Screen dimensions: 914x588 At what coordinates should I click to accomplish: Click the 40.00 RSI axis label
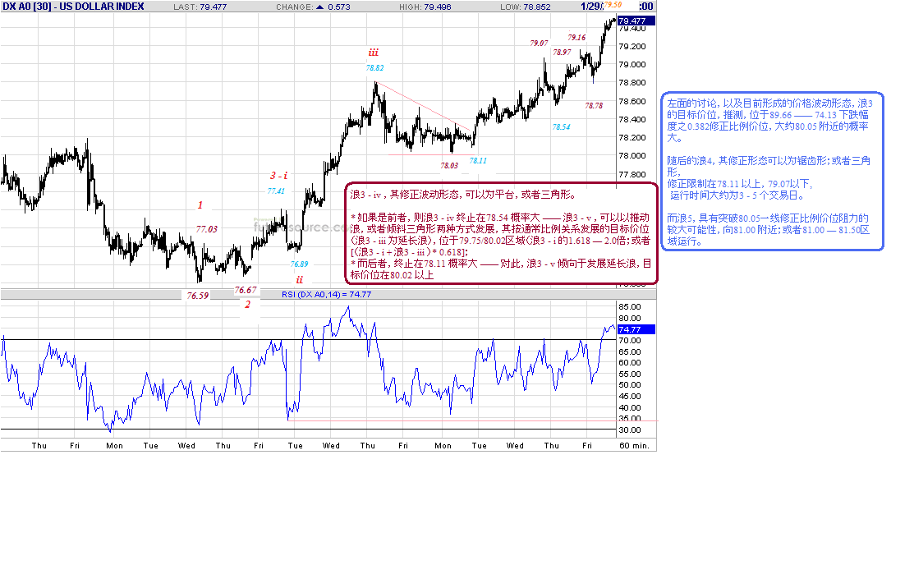click(630, 408)
